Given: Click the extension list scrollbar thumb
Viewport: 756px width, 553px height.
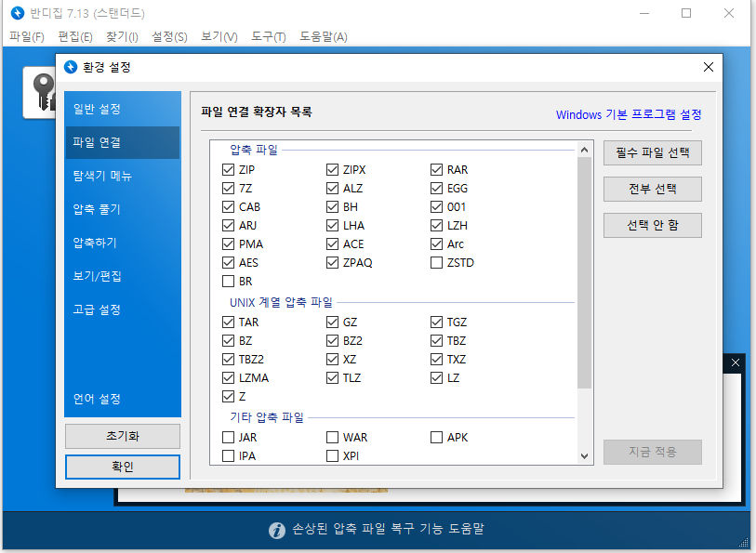Looking at the screenshot, I should tap(584, 272).
